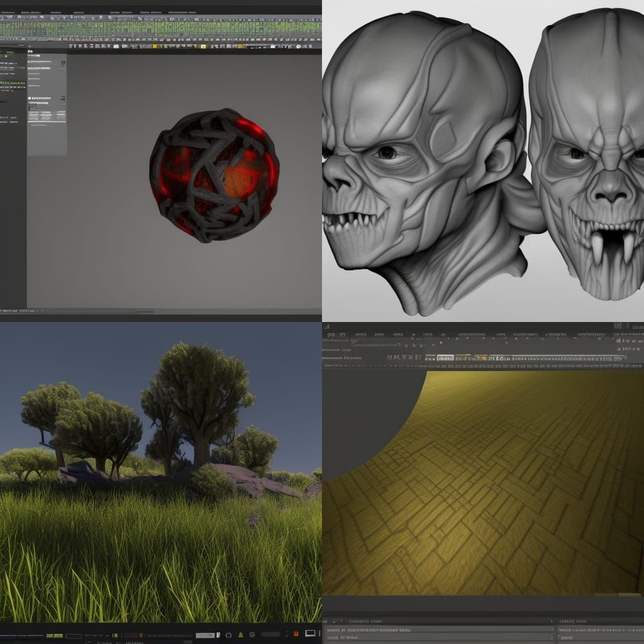Click the orange icon in bottom status bar
This screenshot has width=644, height=644.
coord(296,634)
